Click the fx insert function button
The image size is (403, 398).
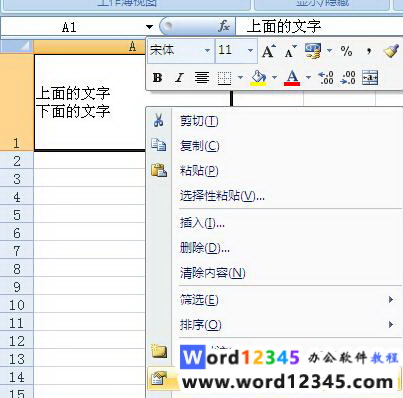[x=224, y=26]
